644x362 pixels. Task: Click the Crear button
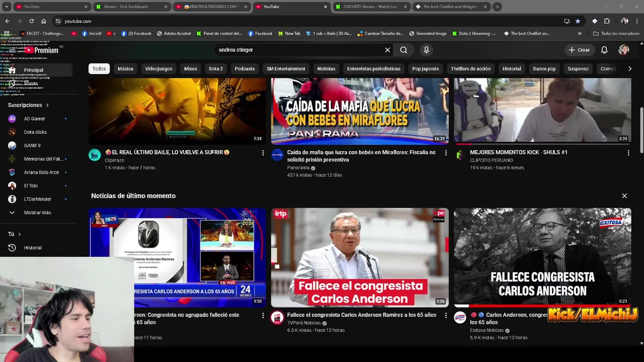579,50
